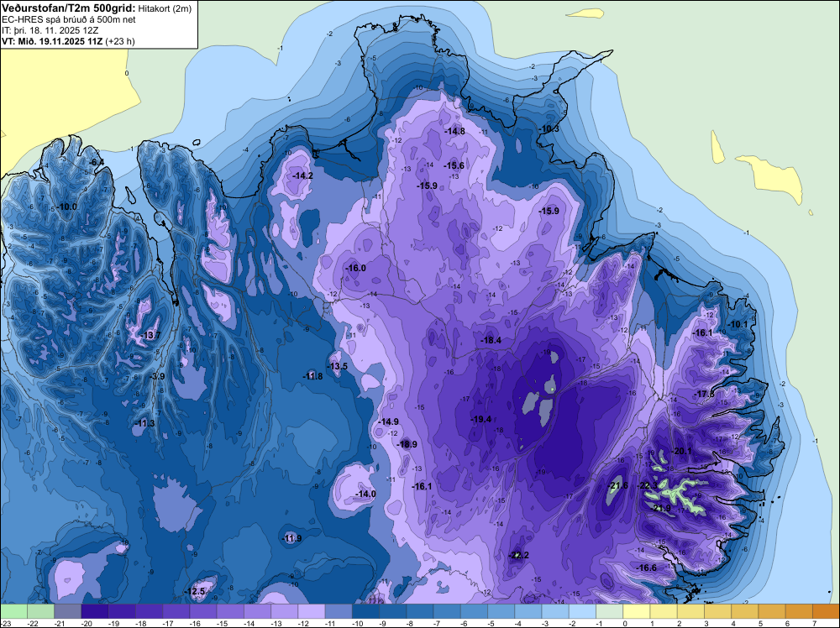
Task: Select the -10.0 temperature value
Action: (67, 207)
